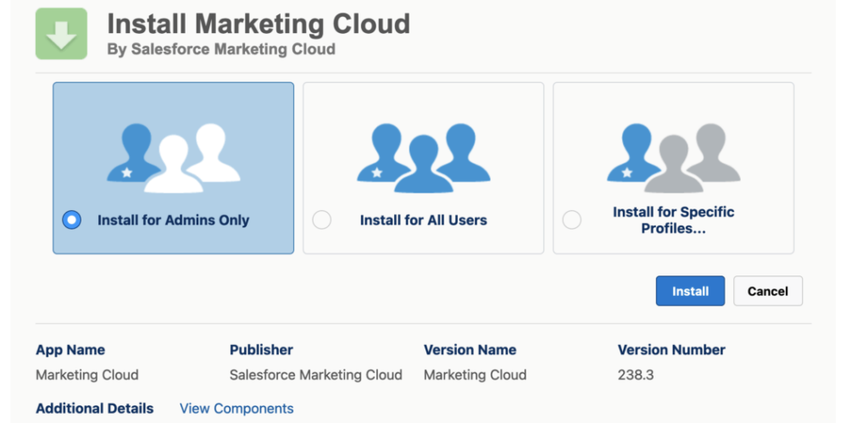Click the blue Install button
This screenshot has width=868, height=423.
click(690, 291)
